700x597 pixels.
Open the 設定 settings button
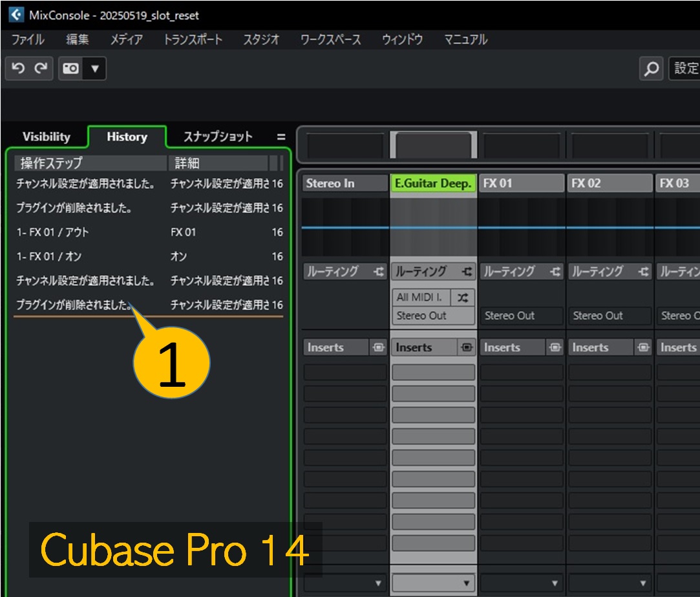tap(685, 69)
